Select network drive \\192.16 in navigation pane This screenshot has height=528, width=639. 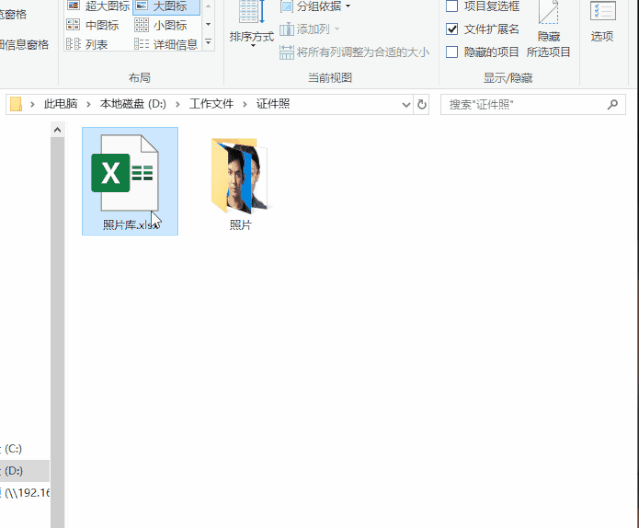tap(25, 493)
